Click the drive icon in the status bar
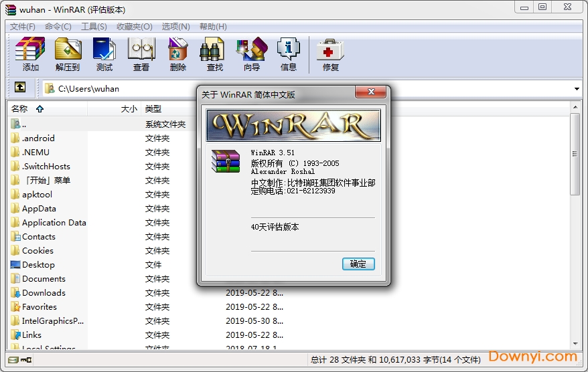The image size is (588, 372). (13, 360)
